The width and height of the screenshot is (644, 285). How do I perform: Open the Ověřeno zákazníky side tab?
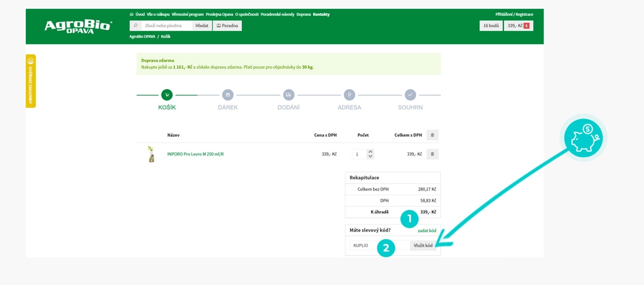click(x=30, y=81)
